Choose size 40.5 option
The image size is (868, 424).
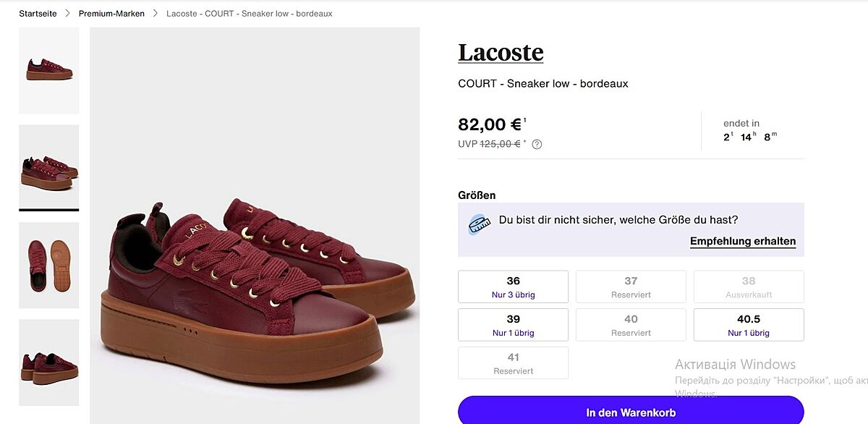coord(749,325)
